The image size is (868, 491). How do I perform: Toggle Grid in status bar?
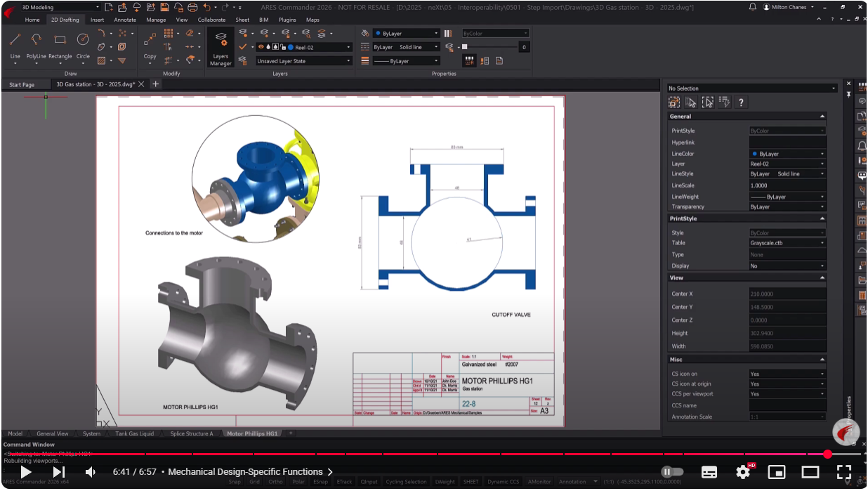pyautogui.click(x=254, y=482)
